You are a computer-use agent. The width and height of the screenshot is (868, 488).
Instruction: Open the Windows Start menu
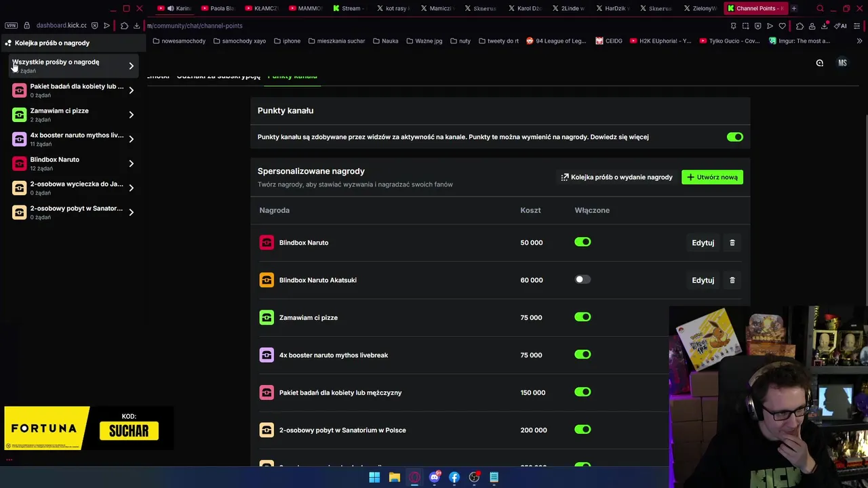point(374,477)
